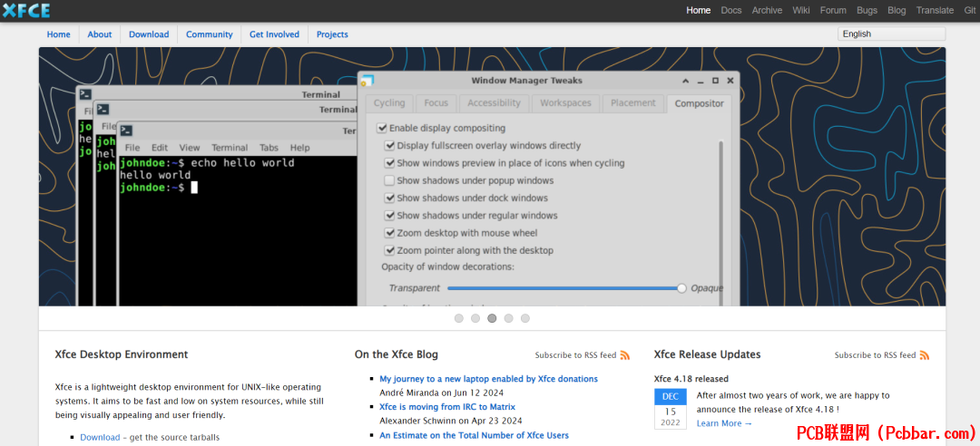Click the opacity slider handle near Opaque

tap(681, 288)
